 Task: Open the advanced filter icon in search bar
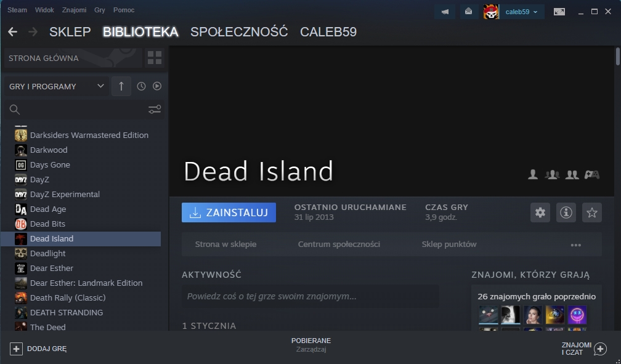click(x=155, y=110)
